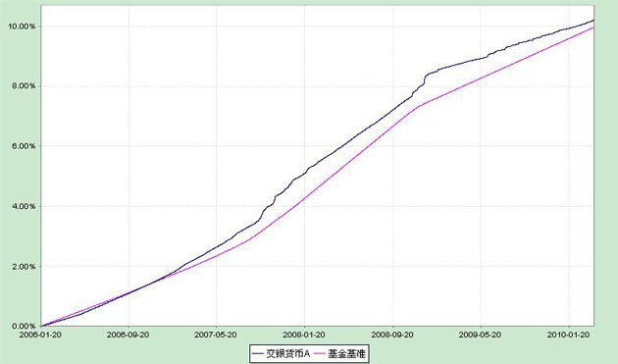
Task: Select the 2007-05-20 date label
Action: click(x=216, y=335)
